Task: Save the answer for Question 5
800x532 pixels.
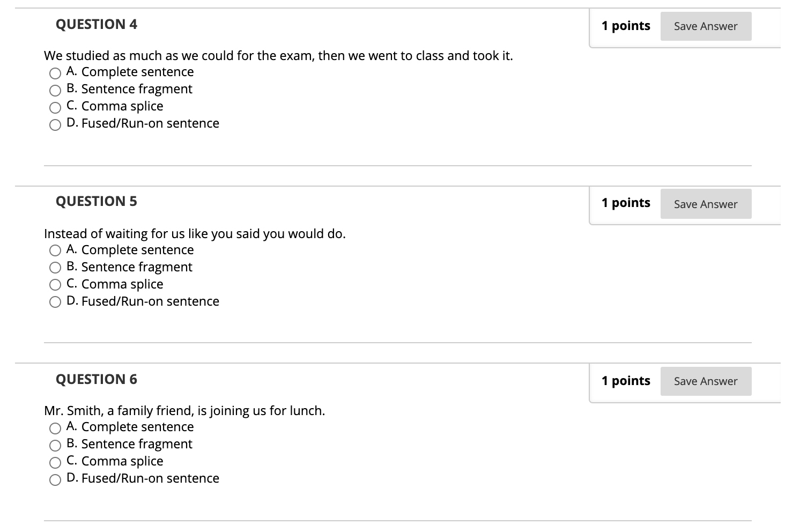Action: [x=706, y=204]
